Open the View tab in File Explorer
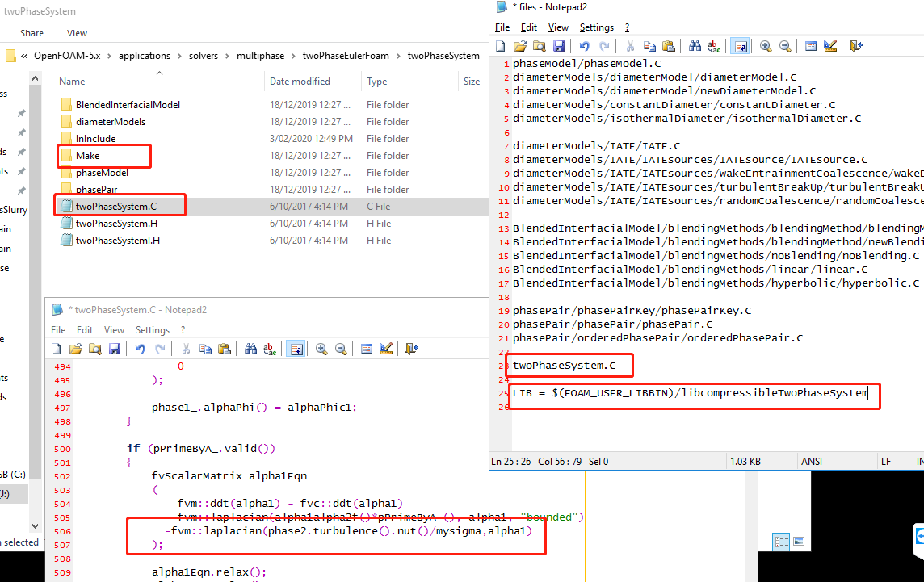 77,33
